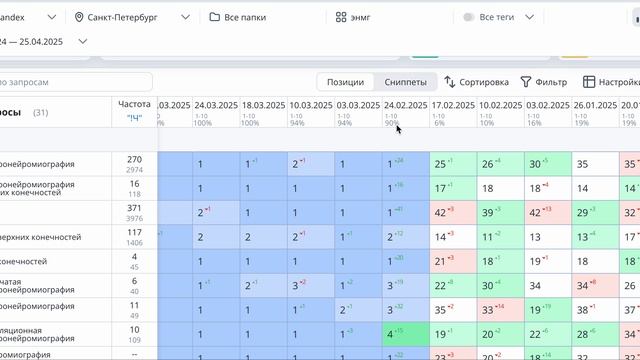
Task: Expand the Все теги dropdown arrow
Action: click(529, 17)
